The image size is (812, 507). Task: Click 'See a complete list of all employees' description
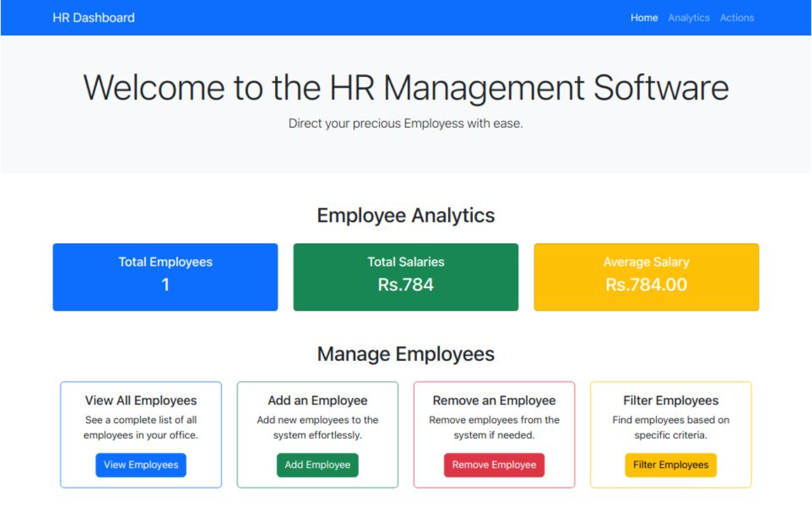coord(141,427)
